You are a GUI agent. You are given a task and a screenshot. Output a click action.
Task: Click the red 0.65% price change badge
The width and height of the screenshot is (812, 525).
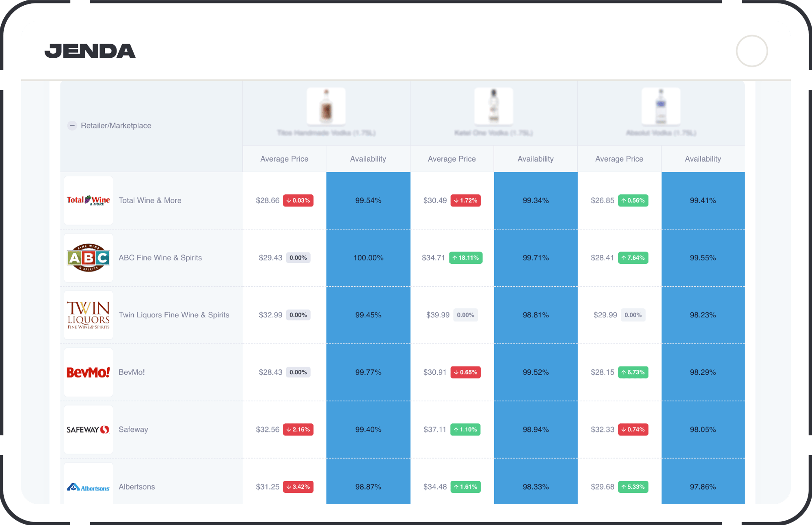tap(465, 372)
